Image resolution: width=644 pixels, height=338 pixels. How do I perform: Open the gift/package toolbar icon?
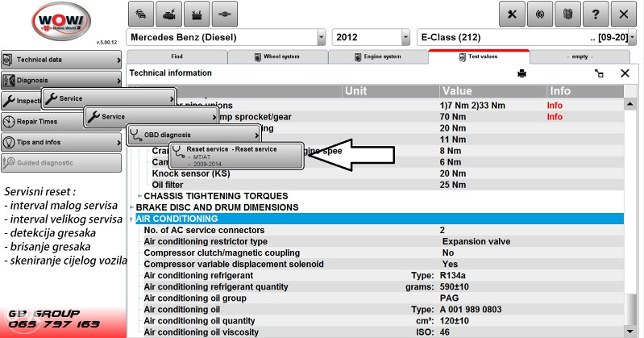click(568, 15)
